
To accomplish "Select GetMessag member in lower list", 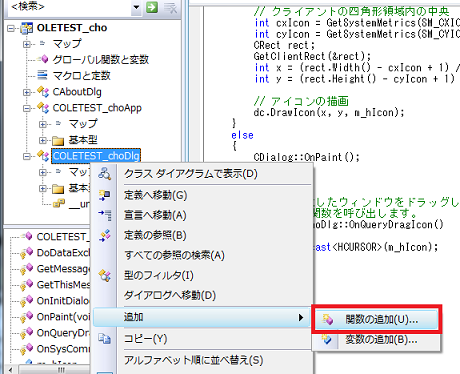I will click(x=63, y=269).
